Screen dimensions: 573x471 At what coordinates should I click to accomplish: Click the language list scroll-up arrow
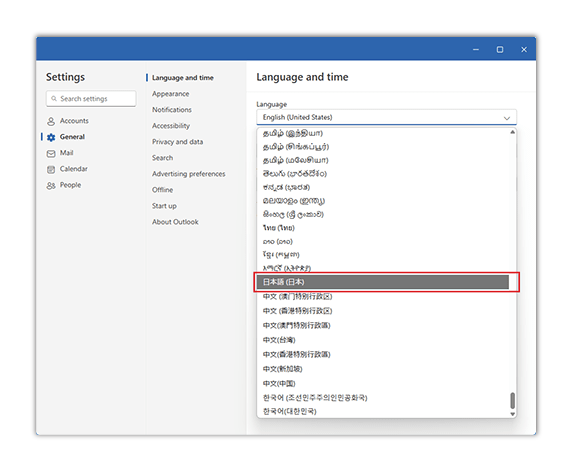click(x=513, y=132)
